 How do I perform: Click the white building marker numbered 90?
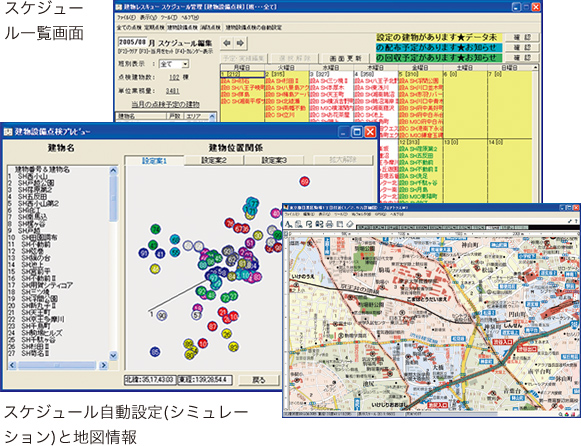click(x=162, y=316)
